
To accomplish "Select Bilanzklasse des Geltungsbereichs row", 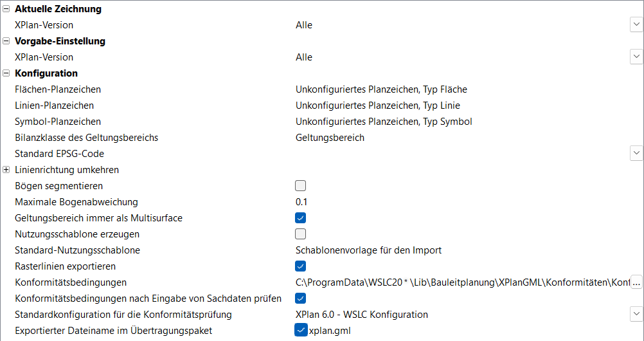I will click(x=86, y=138).
